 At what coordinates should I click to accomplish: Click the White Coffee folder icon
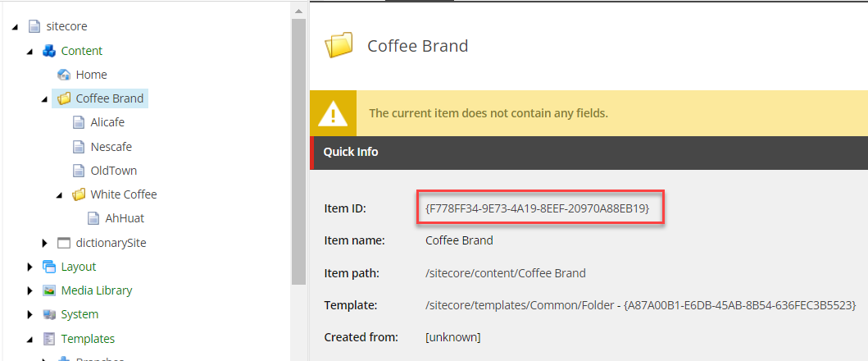[x=80, y=194]
